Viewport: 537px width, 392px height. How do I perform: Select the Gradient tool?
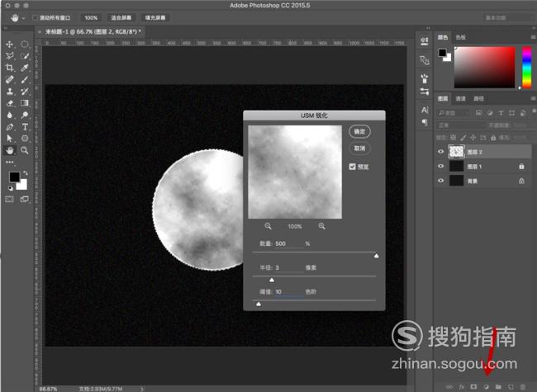point(24,103)
